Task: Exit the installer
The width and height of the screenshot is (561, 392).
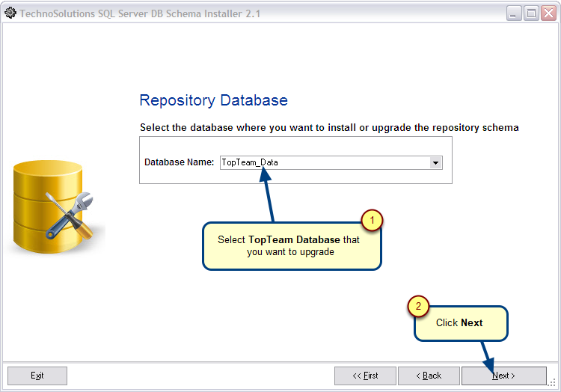Action: click(x=37, y=376)
